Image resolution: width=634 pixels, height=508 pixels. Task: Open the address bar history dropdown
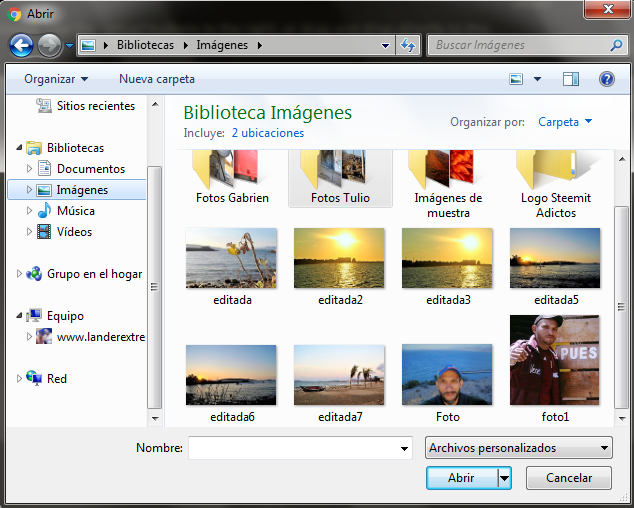point(385,45)
